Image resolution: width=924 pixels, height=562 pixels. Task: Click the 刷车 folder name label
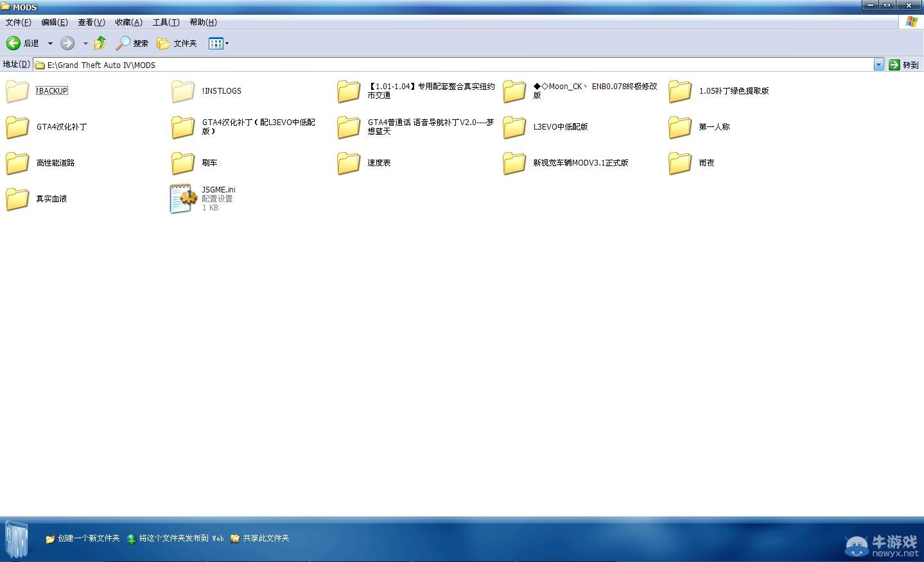pyautogui.click(x=209, y=162)
